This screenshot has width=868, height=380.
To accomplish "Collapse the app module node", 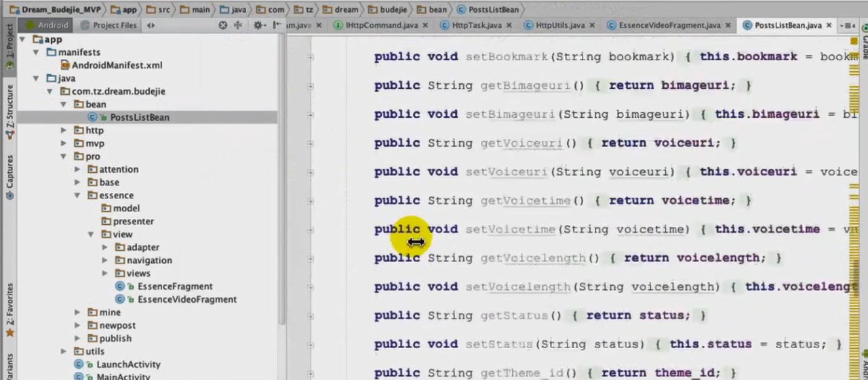I will [22, 39].
